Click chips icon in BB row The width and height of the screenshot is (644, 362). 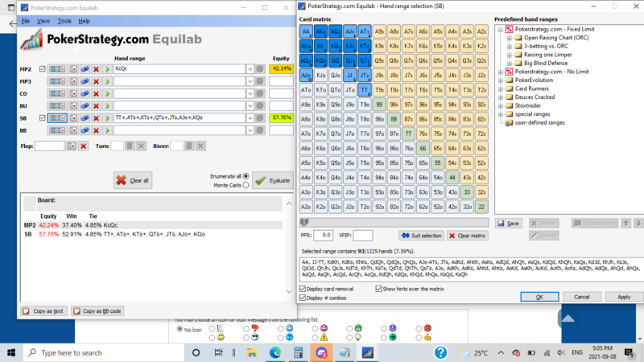tap(85, 130)
